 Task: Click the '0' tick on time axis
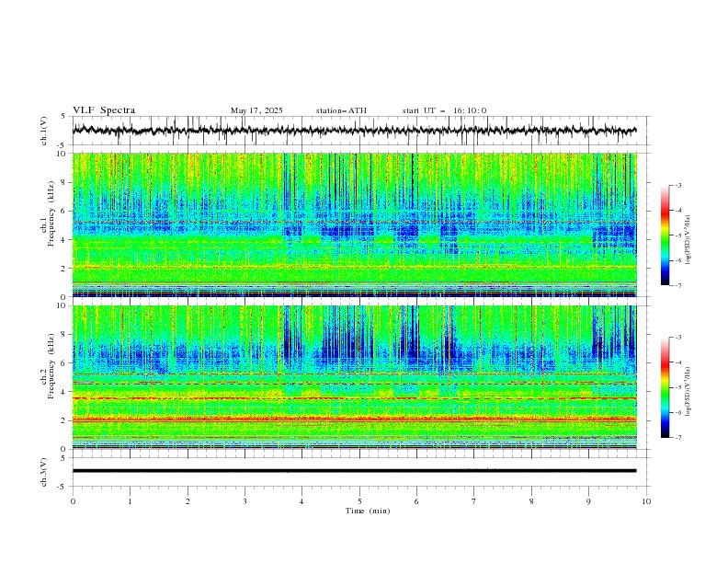point(73,501)
